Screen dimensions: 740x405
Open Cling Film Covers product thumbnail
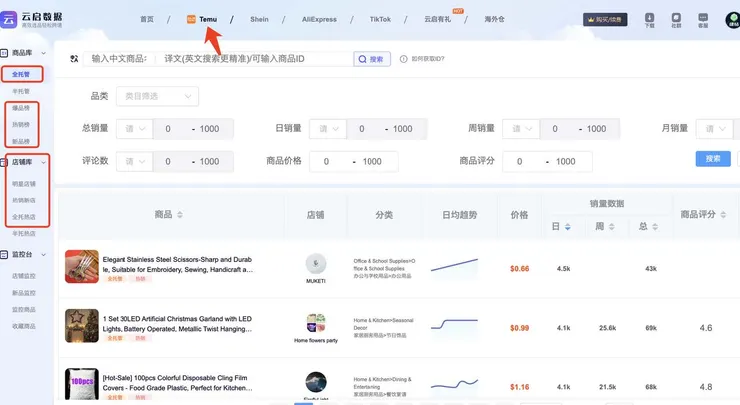click(82, 384)
